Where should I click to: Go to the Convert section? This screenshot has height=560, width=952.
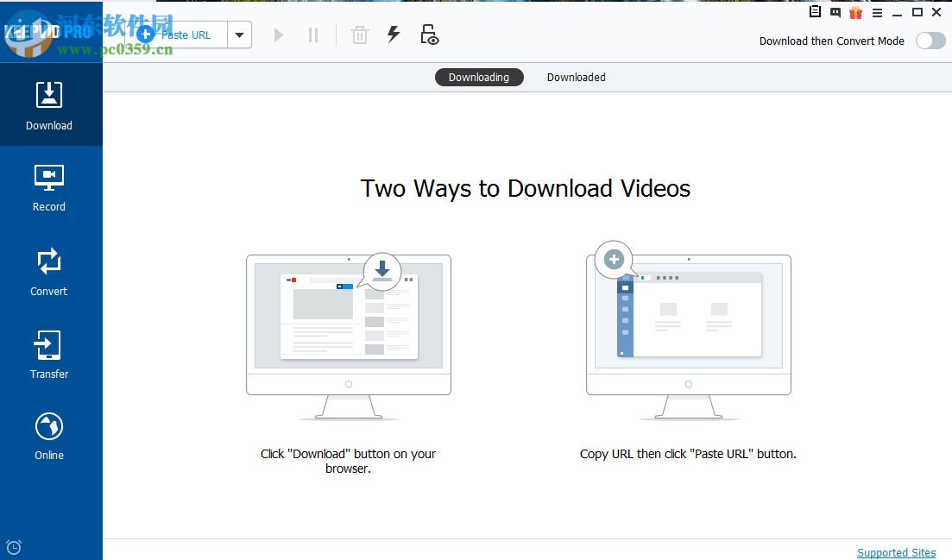[x=49, y=272]
